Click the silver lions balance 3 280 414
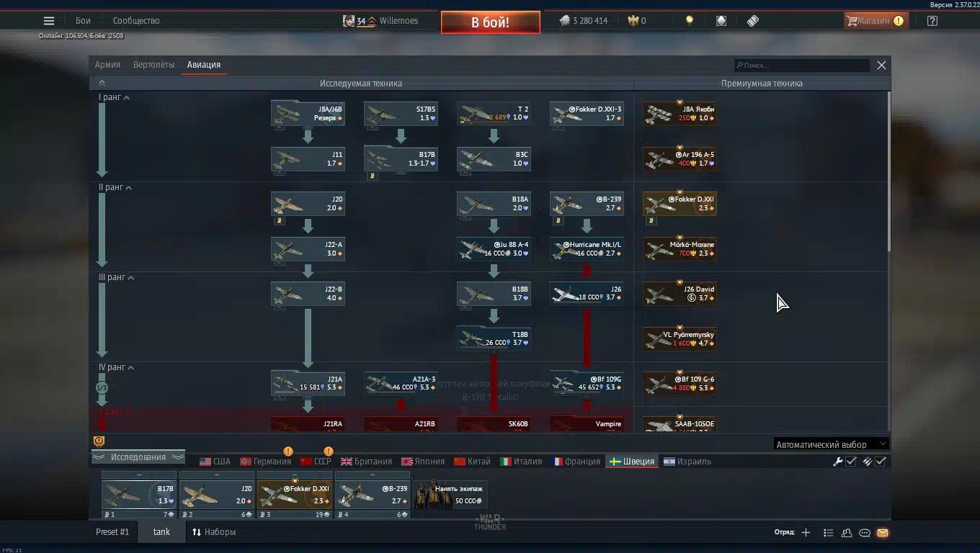Viewport: 980px width, 553px height. tap(584, 21)
